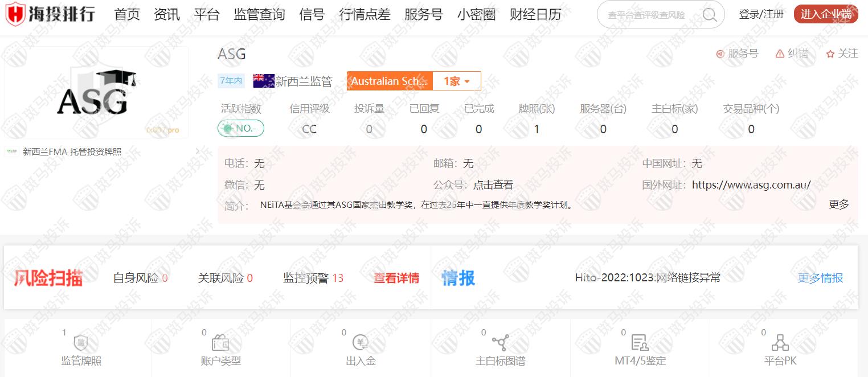Open the 平台PK comparison icon
This screenshot has height=377, width=868.
pyautogui.click(x=780, y=343)
